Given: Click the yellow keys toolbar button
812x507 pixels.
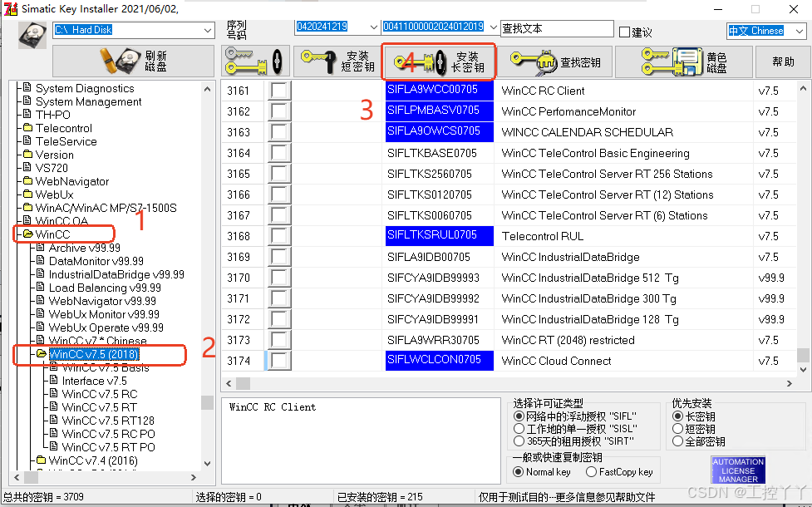Looking at the screenshot, I should pos(254,62).
